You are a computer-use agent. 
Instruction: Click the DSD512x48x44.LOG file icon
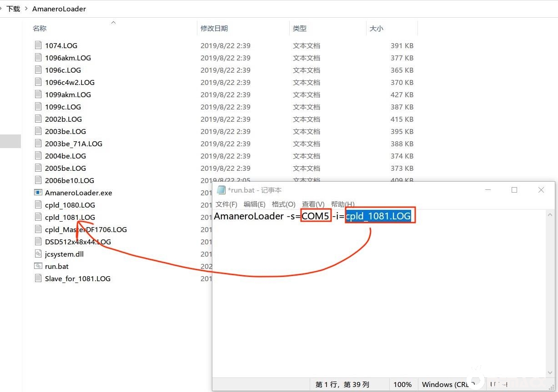pos(38,242)
